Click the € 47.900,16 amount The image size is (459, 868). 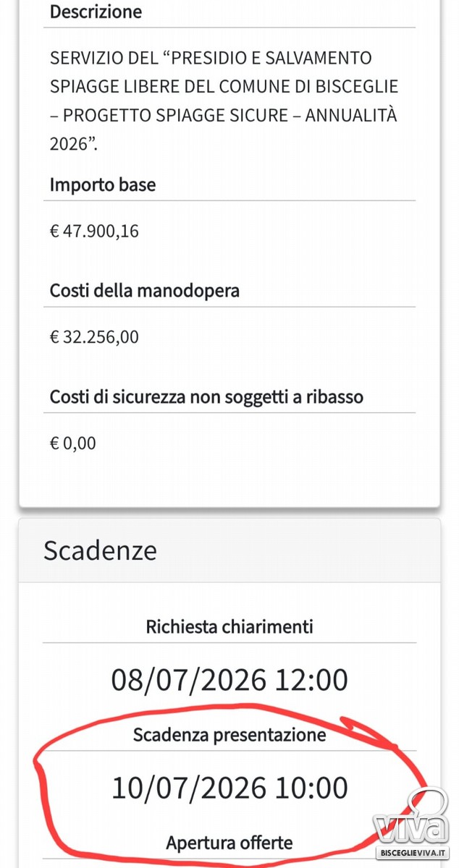(94, 231)
